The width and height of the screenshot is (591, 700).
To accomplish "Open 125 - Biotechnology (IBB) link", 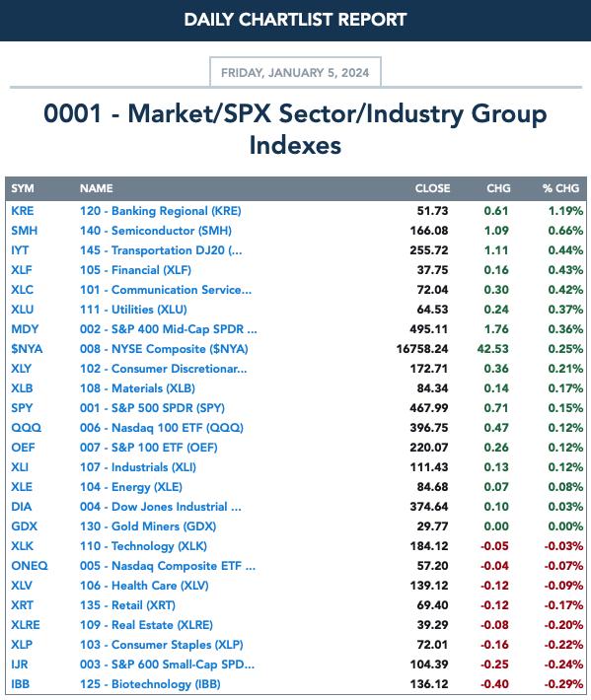I will pos(150,684).
